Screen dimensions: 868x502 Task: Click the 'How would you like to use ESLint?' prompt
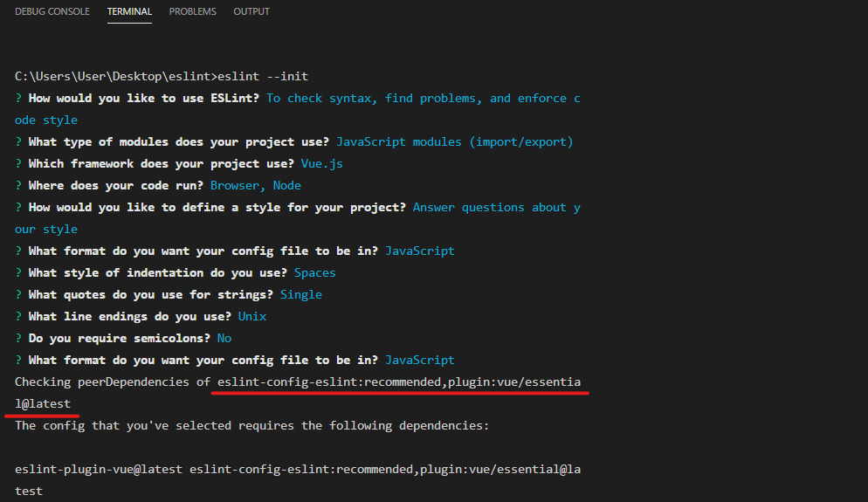click(x=144, y=98)
